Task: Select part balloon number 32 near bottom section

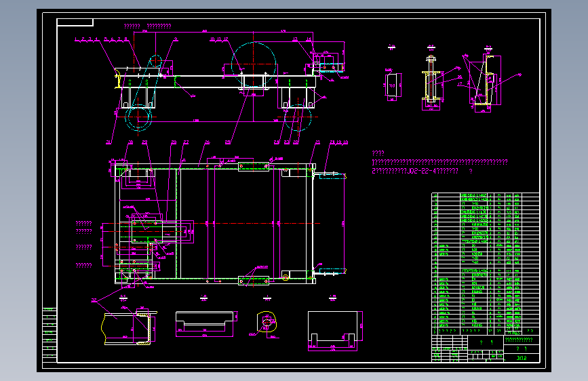Action: pos(94,300)
